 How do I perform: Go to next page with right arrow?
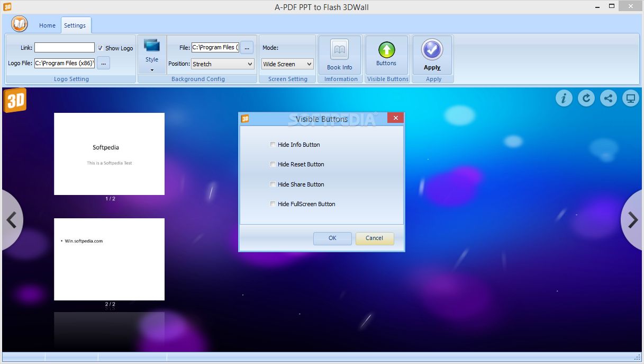[x=632, y=220]
